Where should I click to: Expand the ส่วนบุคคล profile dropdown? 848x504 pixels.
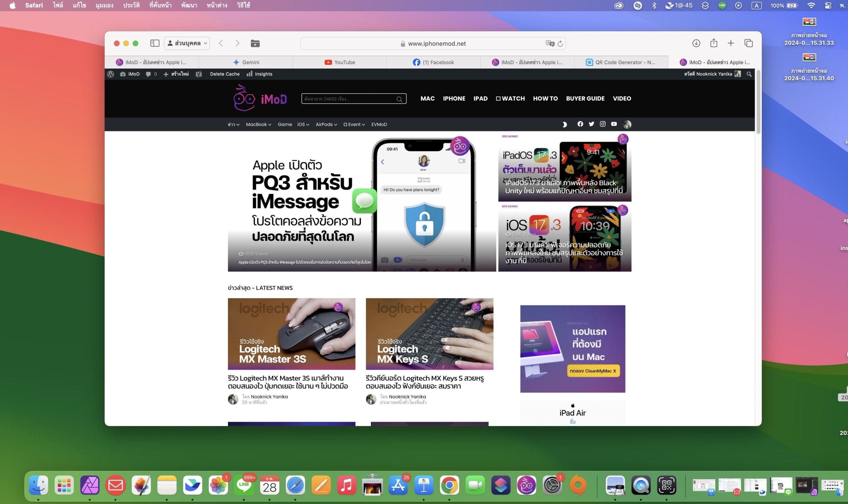coord(187,43)
